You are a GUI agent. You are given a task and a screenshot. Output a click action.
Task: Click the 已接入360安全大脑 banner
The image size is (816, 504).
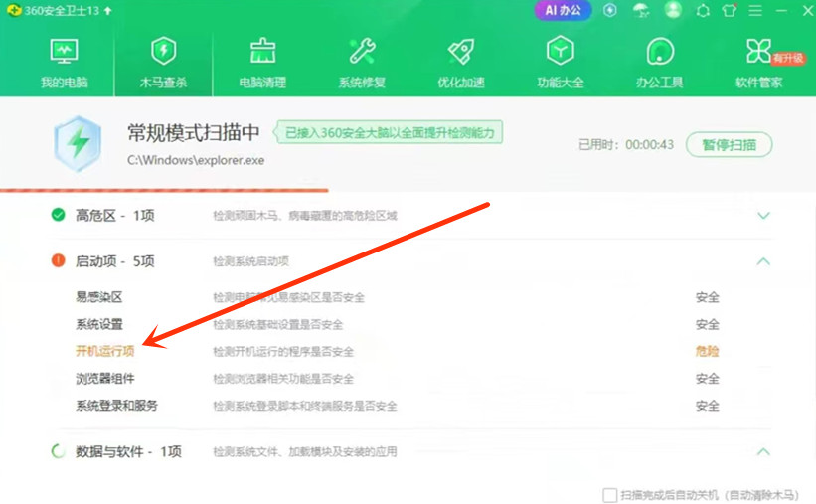coord(389,133)
